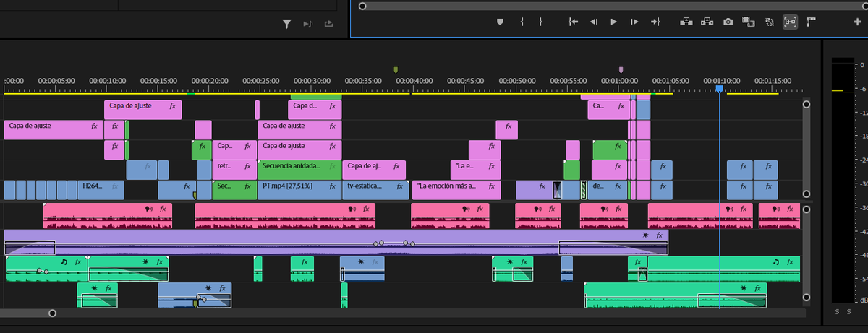Click the bottom handle of video tracks scrollbar
The width and height of the screenshot is (868, 333).
[x=807, y=194]
